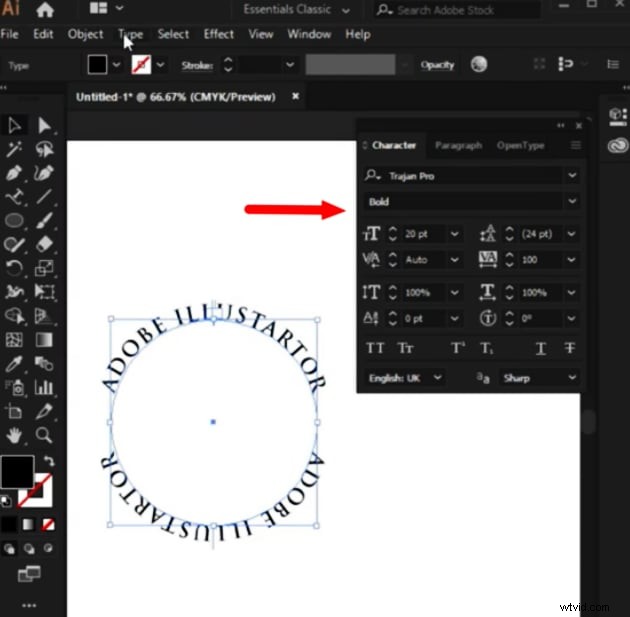Select the Width/Warp tool
Image resolution: width=630 pixels, height=617 pixels.
point(14,292)
